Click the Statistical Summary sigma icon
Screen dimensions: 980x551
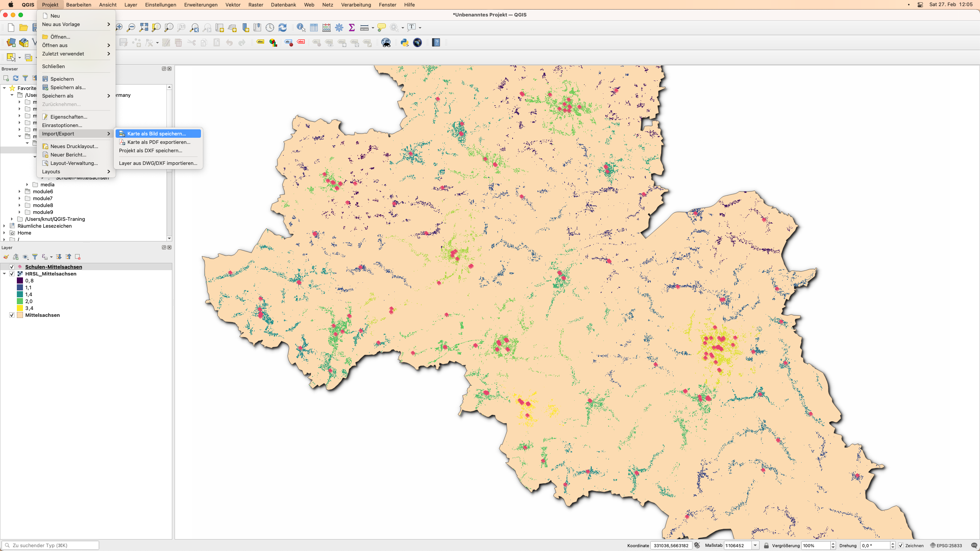(x=352, y=28)
